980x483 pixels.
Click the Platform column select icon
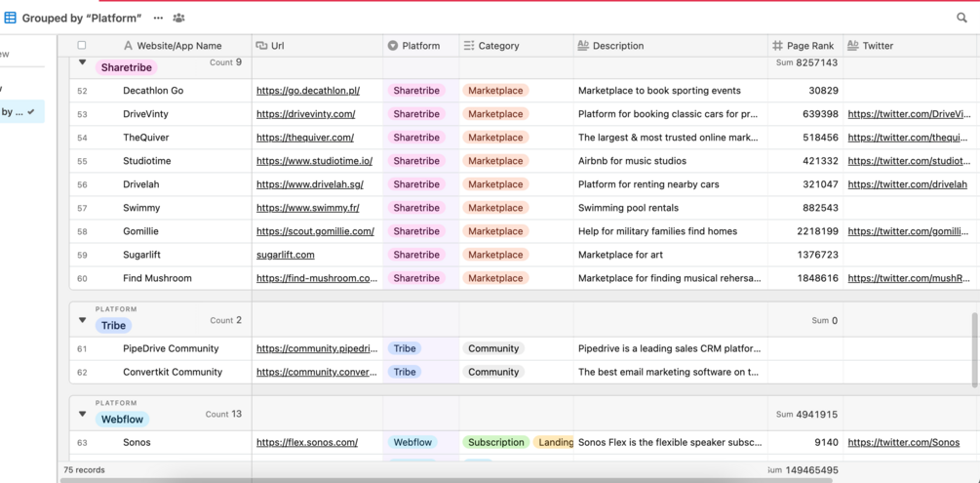coord(393,46)
